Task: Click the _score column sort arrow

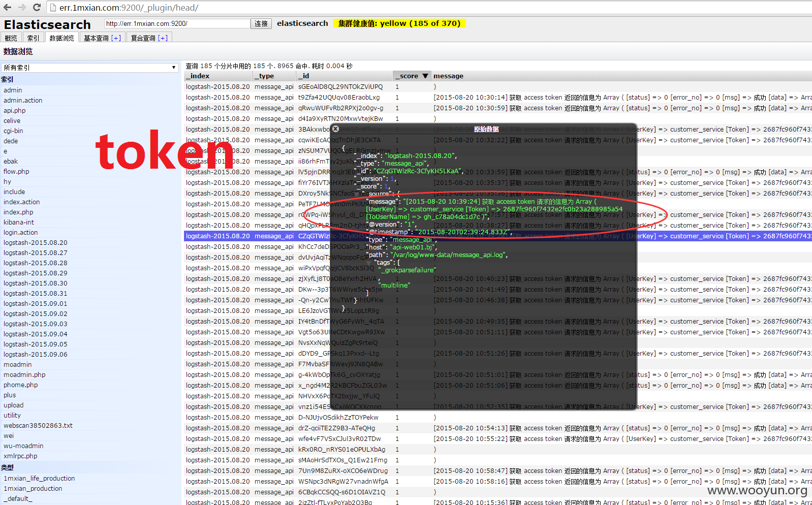Action: [x=425, y=76]
